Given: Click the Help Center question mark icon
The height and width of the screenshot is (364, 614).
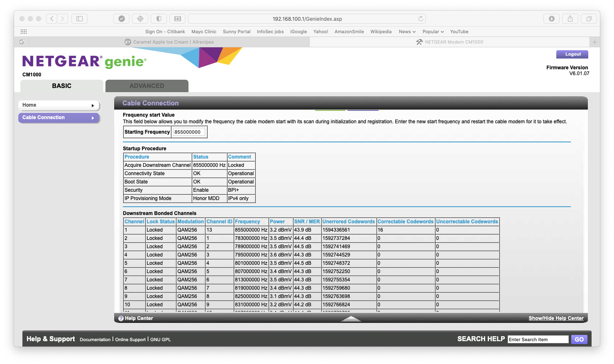Looking at the screenshot, I should (121, 318).
